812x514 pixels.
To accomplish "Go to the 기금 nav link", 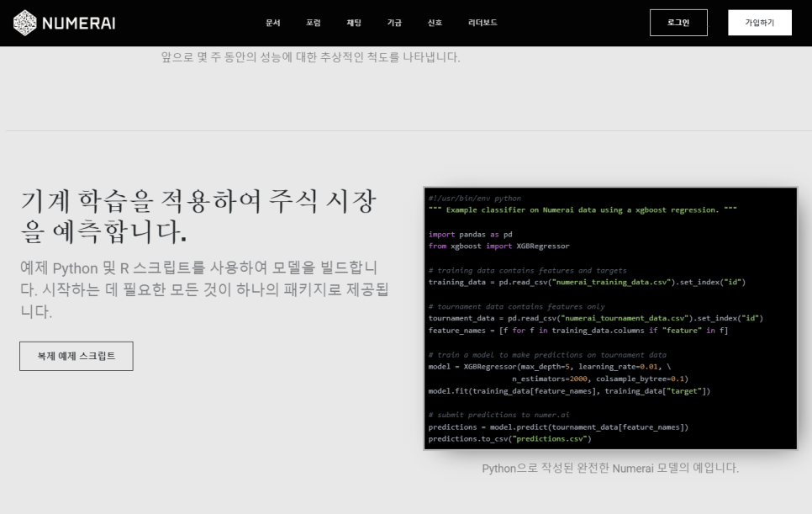I will [x=394, y=23].
